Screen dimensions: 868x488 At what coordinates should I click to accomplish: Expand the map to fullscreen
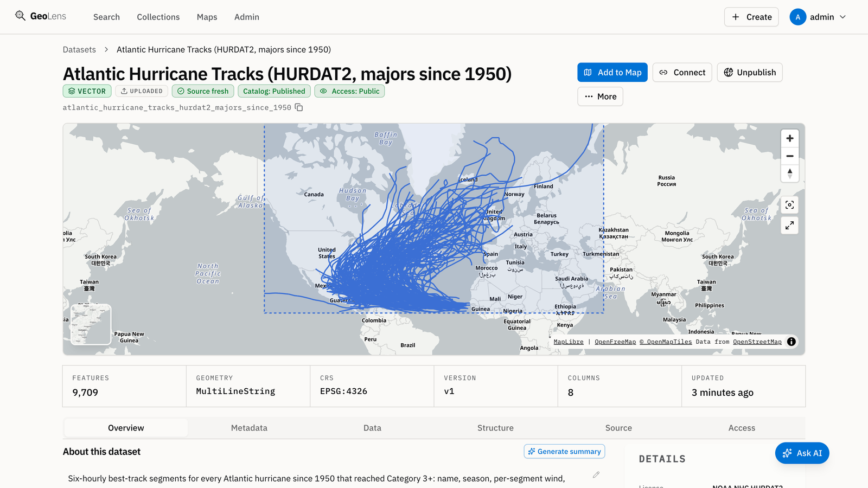click(x=790, y=225)
